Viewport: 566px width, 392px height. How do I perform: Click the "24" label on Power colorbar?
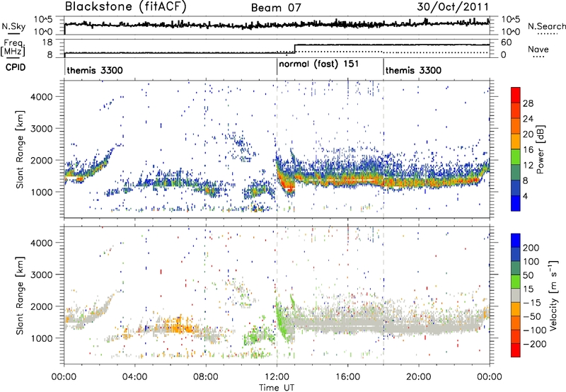(x=528, y=119)
